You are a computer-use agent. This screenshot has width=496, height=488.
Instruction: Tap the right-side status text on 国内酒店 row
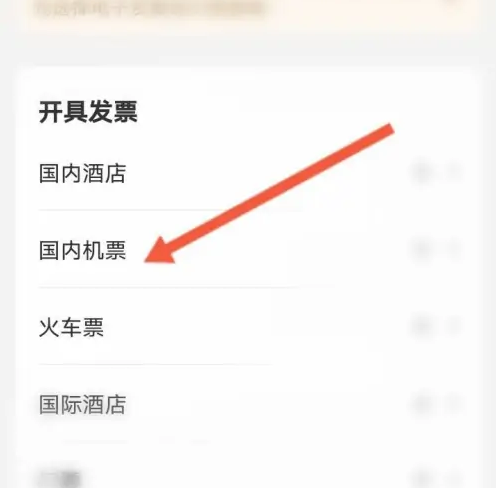[423, 172]
